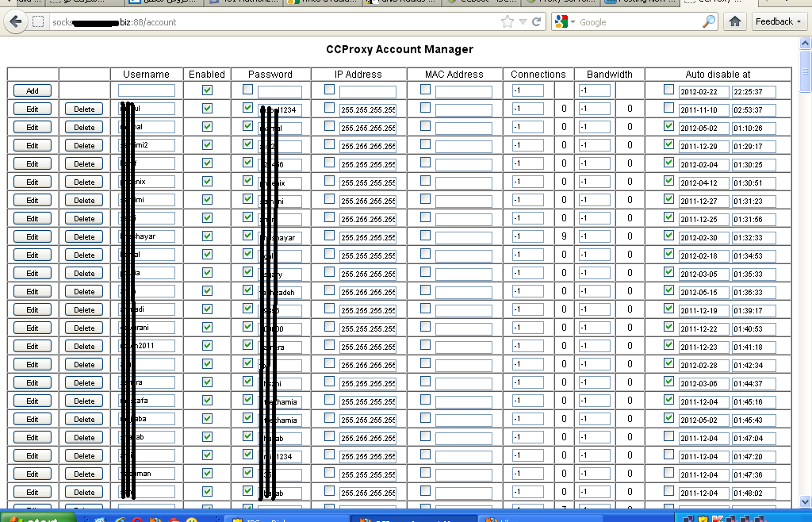Image resolution: width=812 pixels, height=522 pixels.
Task: Uncheck Auto disable for the 2012-04-12 row
Action: click(x=668, y=181)
